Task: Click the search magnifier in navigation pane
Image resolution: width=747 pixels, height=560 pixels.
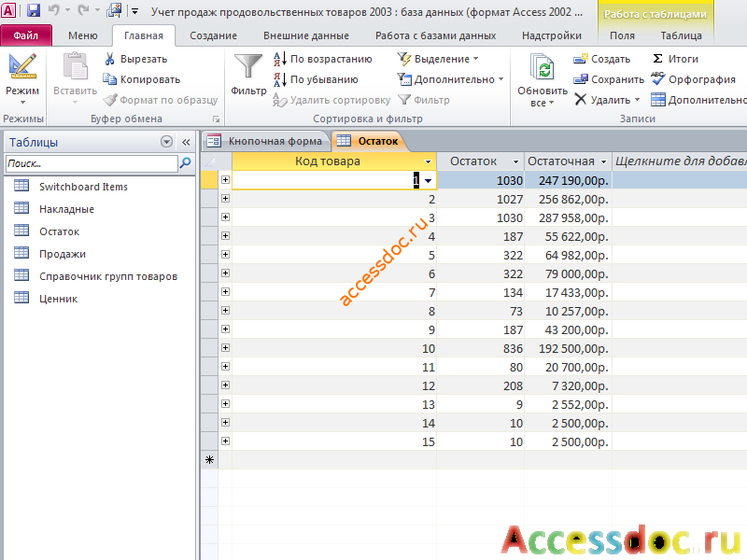Action: [x=185, y=163]
